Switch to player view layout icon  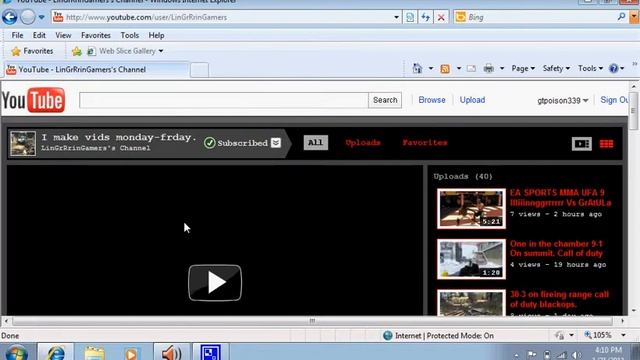click(x=582, y=144)
